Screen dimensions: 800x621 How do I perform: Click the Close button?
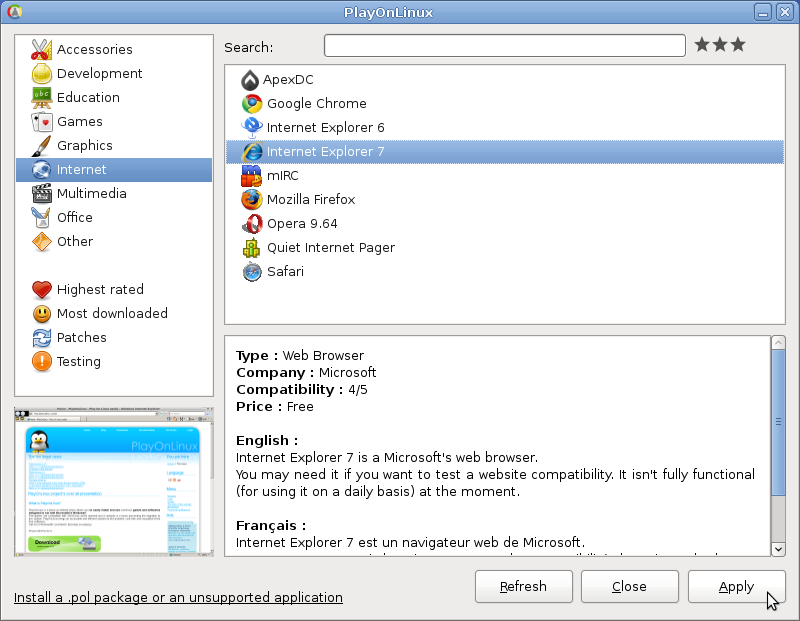(630, 587)
